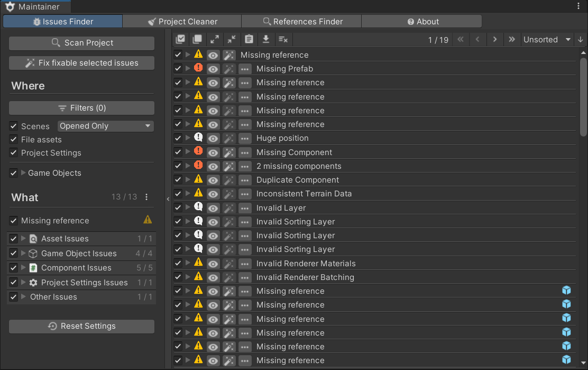Image resolution: width=588 pixels, height=370 pixels.
Task: Click the select all issues toolbar icon
Action: [x=180, y=39]
